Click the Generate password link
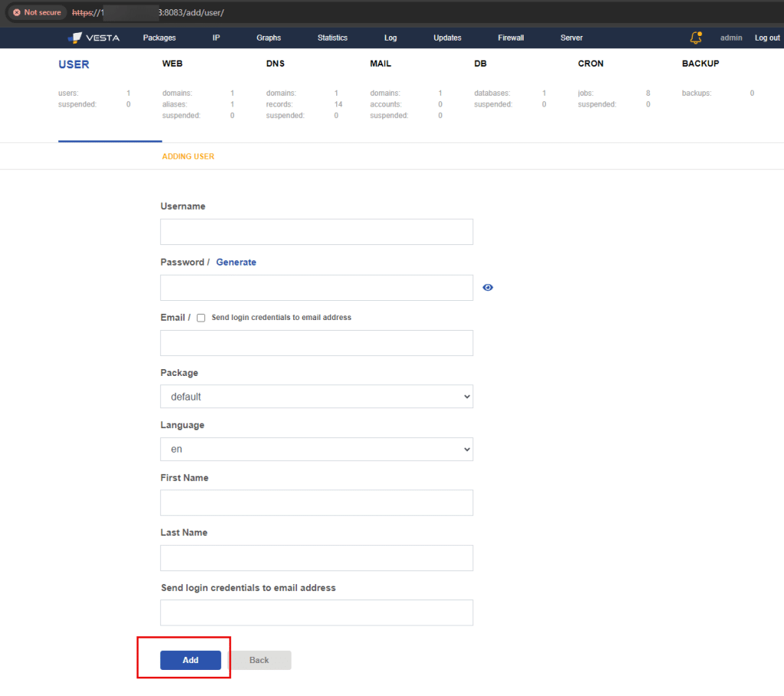 236,262
